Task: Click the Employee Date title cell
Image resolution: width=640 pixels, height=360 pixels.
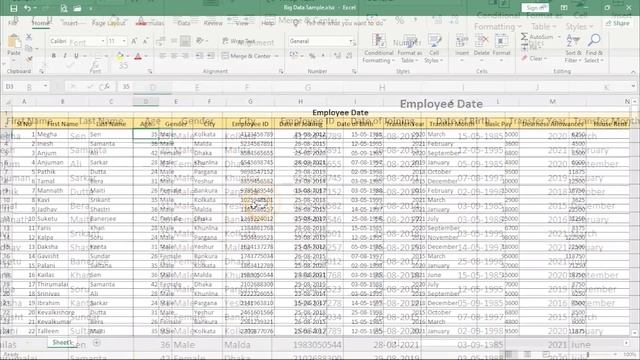Action: pyautogui.click(x=340, y=113)
